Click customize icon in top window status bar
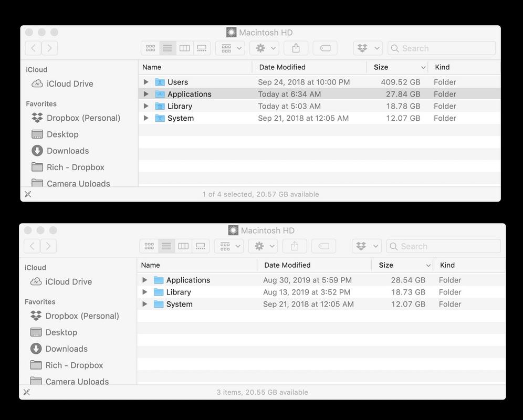The height and width of the screenshot is (420, 523). (x=28, y=194)
